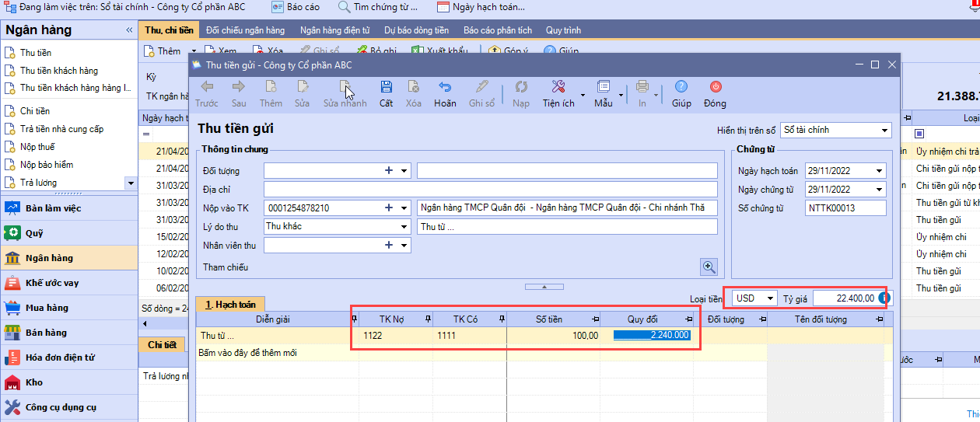980x422 pixels.
Task: Click the Sau forward arrow icon
Action: point(239,87)
